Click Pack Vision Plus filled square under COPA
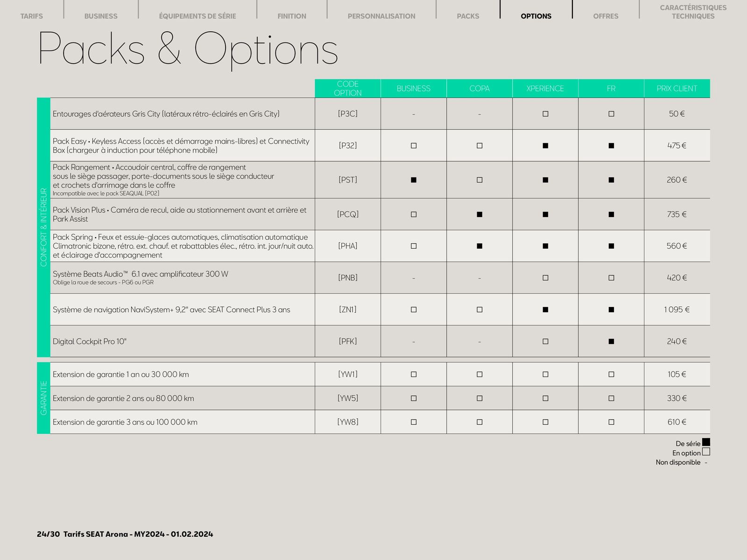This screenshot has height=560, width=747. [479, 215]
